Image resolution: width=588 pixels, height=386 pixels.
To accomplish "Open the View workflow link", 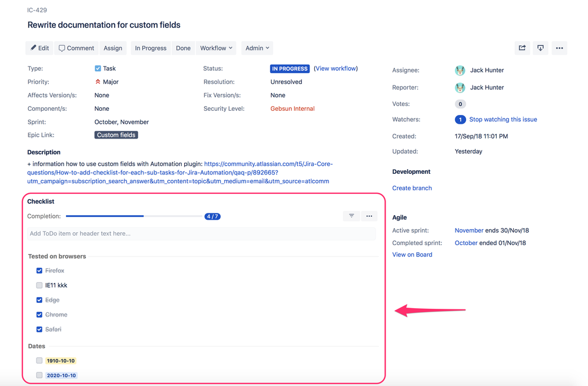I will tap(335, 68).
